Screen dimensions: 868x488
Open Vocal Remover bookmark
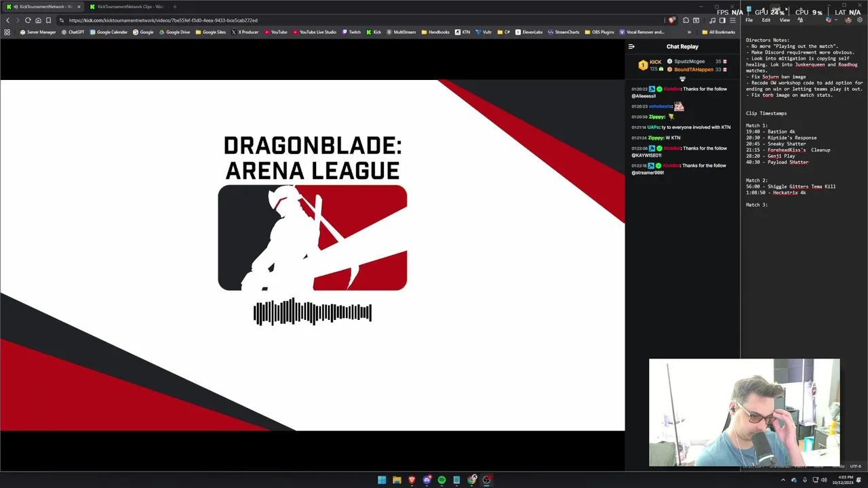[642, 32]
